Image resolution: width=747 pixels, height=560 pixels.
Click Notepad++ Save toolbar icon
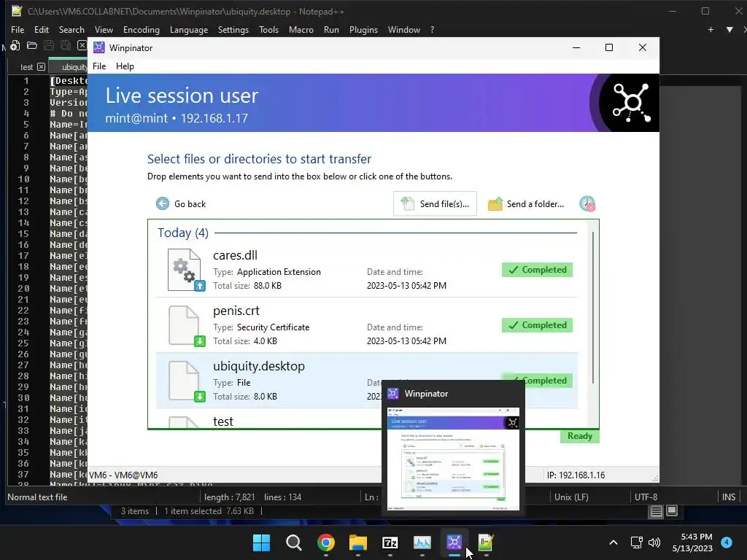click(49, 46)
